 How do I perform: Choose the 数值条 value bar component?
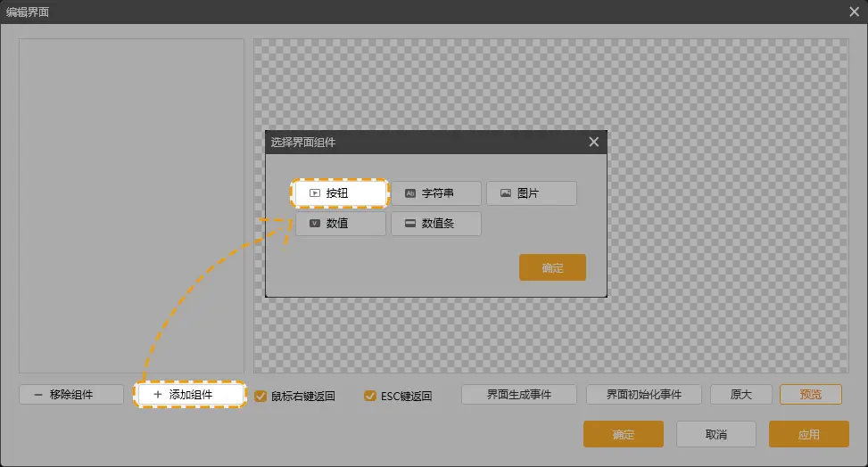click(436, 224)
